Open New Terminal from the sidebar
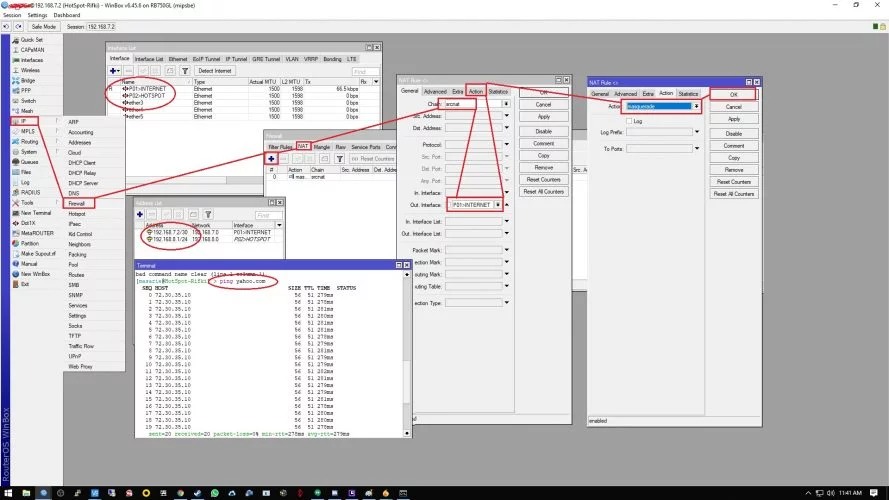This screenshot has height=500, width=889. 36,212
